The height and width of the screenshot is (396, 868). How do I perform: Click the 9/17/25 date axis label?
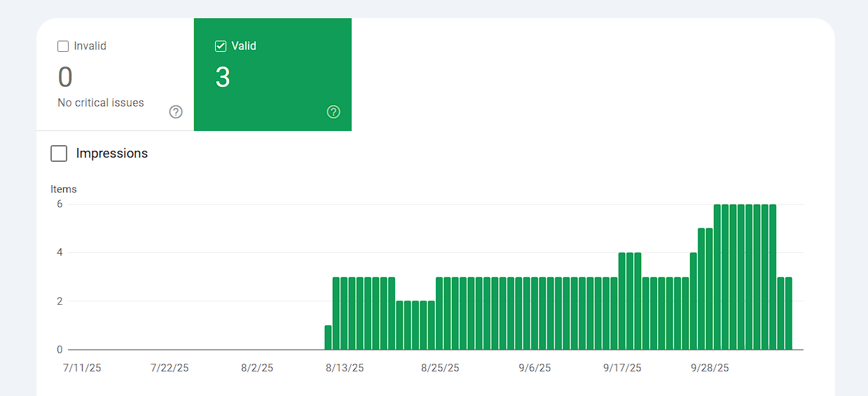(x=622, y=368)
